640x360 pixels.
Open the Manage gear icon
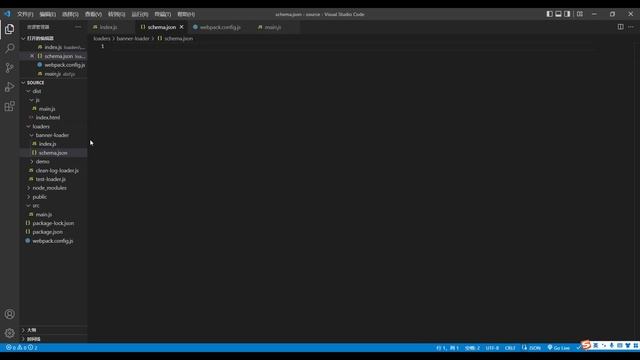click(x=9, y=333)
